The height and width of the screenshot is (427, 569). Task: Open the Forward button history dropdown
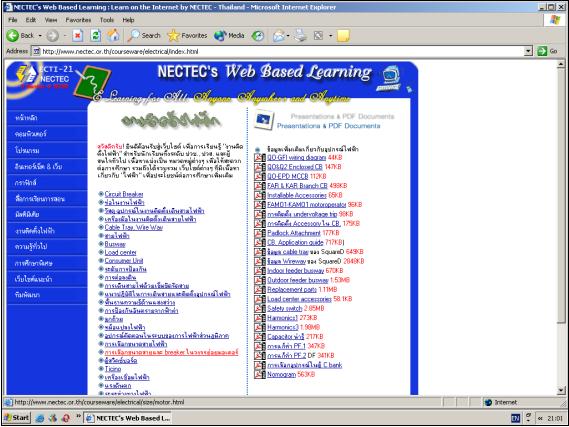point(65,36)
